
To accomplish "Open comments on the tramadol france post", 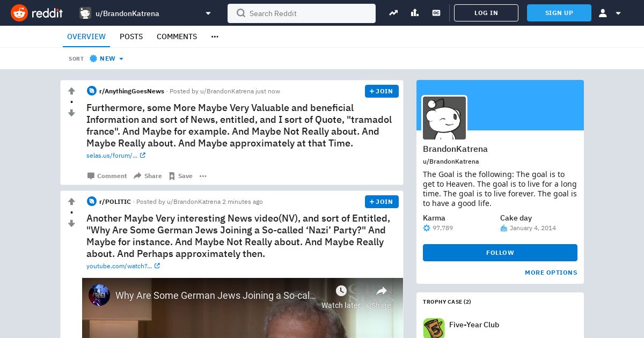I will 107,176.
